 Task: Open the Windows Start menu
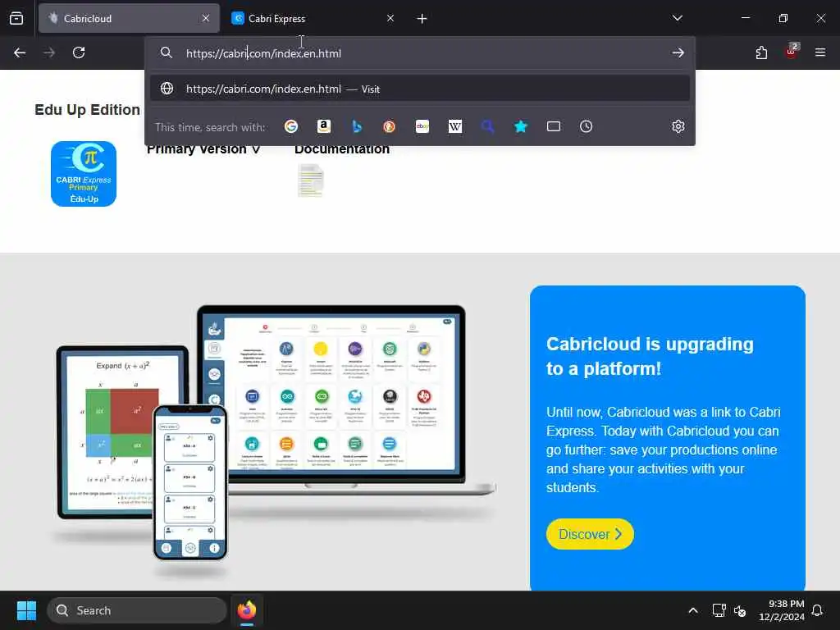tap(26, 610)
